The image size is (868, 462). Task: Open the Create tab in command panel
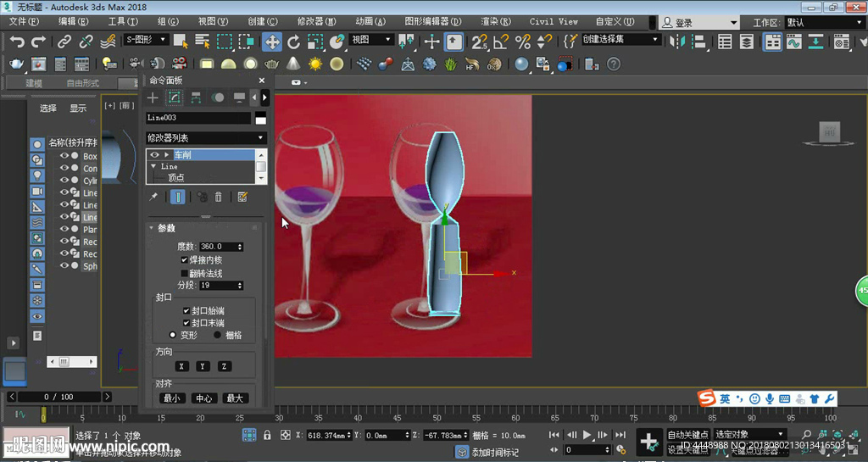(153, 98)
